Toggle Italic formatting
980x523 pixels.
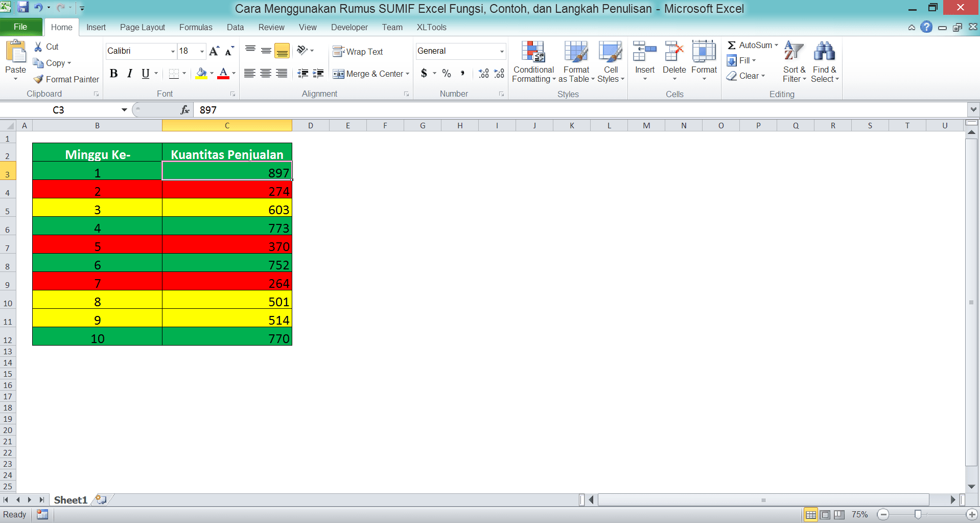point(130,74)
